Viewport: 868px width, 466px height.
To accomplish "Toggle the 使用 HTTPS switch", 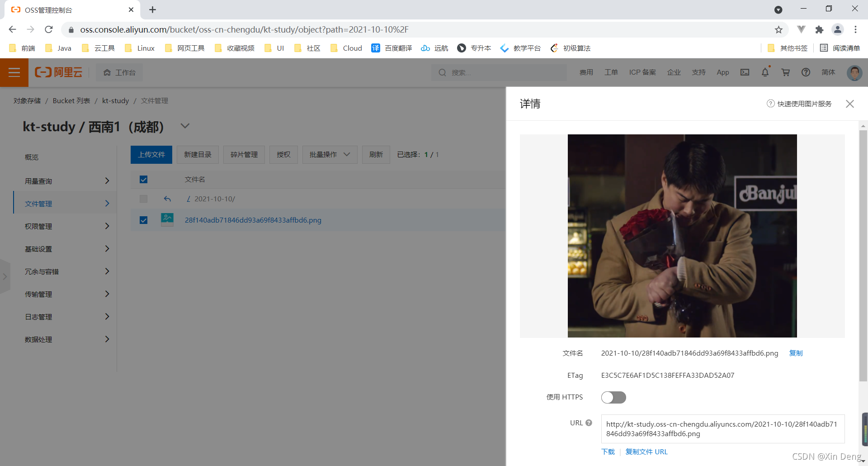I will coord(613,397).
